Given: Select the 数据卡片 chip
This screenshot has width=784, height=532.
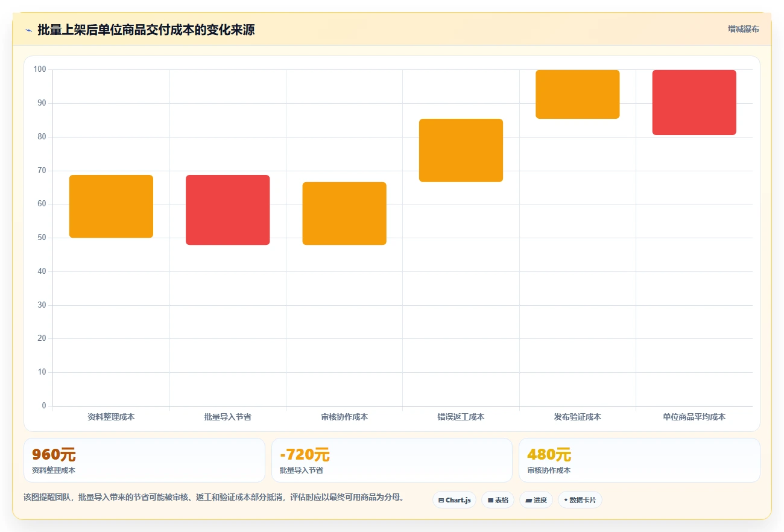Looking at the screenshot, I should pyautogui.click(x=580, y=500).
